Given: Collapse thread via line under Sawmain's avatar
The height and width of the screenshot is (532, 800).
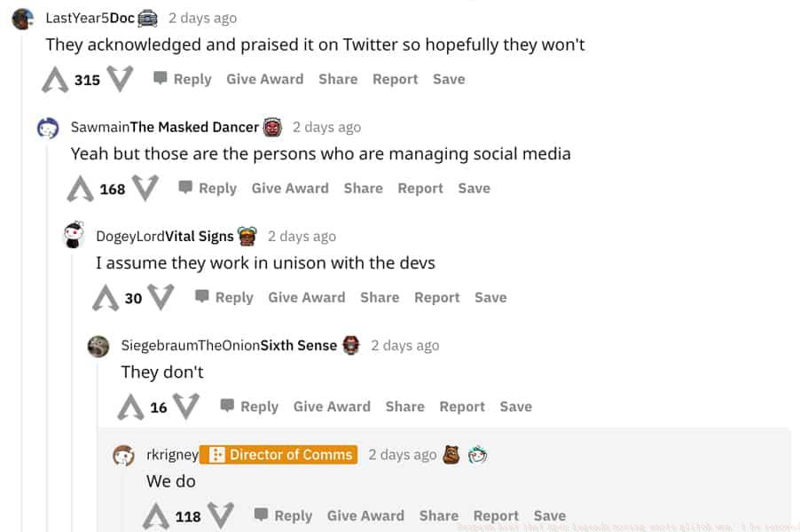Looking at the screenshot, I should [x=47, y=337].
